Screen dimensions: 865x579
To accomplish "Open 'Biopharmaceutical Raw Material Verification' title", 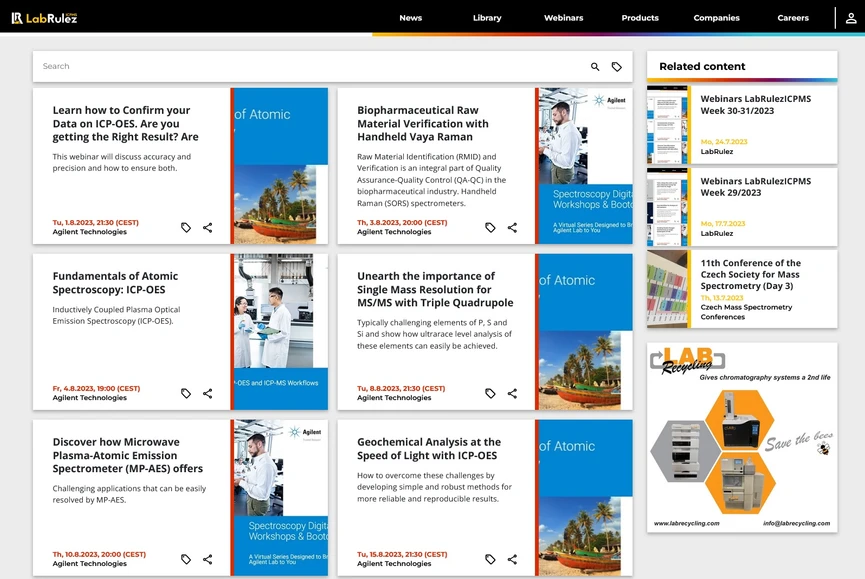I will pyautogui.click(x=423, y=124).
